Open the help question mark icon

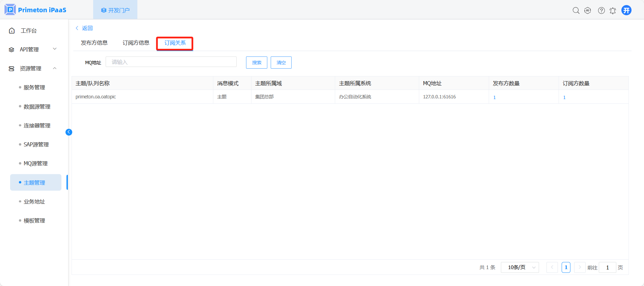pyautogui.click(x=601, y=10)
